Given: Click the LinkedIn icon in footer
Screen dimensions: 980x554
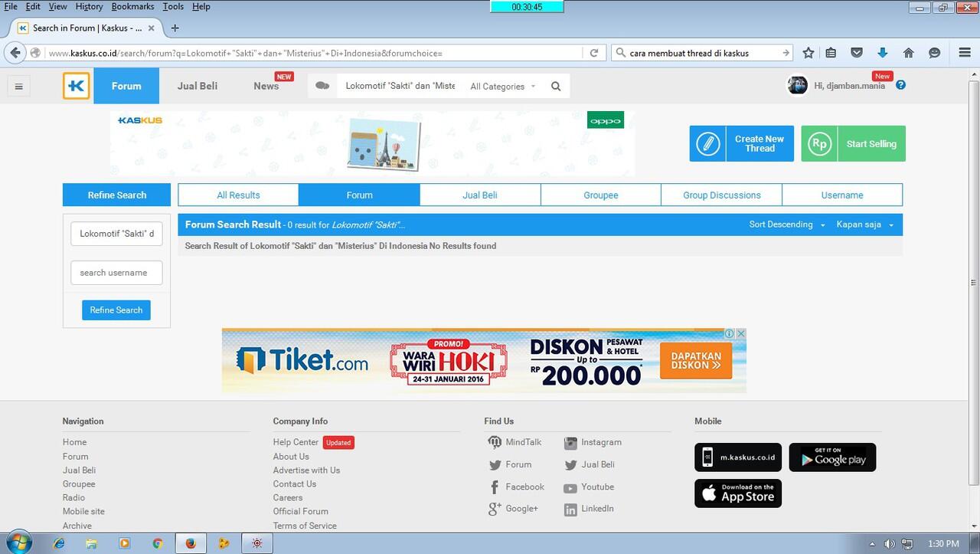Looking at the screenshot, I should 570,510.
